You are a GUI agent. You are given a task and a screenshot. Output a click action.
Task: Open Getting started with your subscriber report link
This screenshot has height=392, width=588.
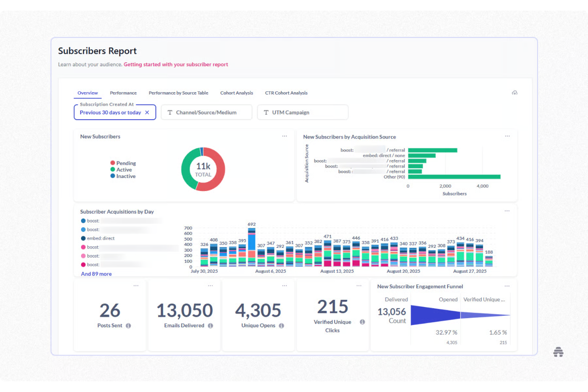pos(176,64)
